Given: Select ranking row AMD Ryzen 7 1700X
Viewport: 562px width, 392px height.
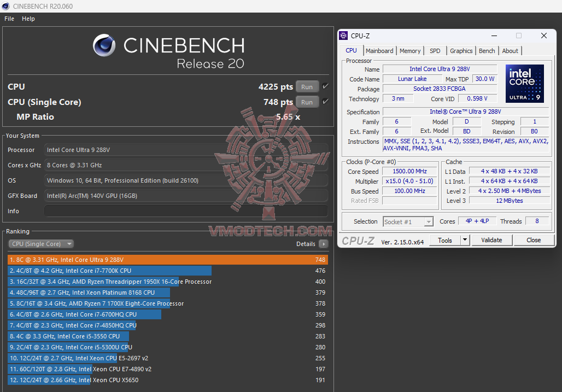Looking at the screenshot, I should coord(167,303).
